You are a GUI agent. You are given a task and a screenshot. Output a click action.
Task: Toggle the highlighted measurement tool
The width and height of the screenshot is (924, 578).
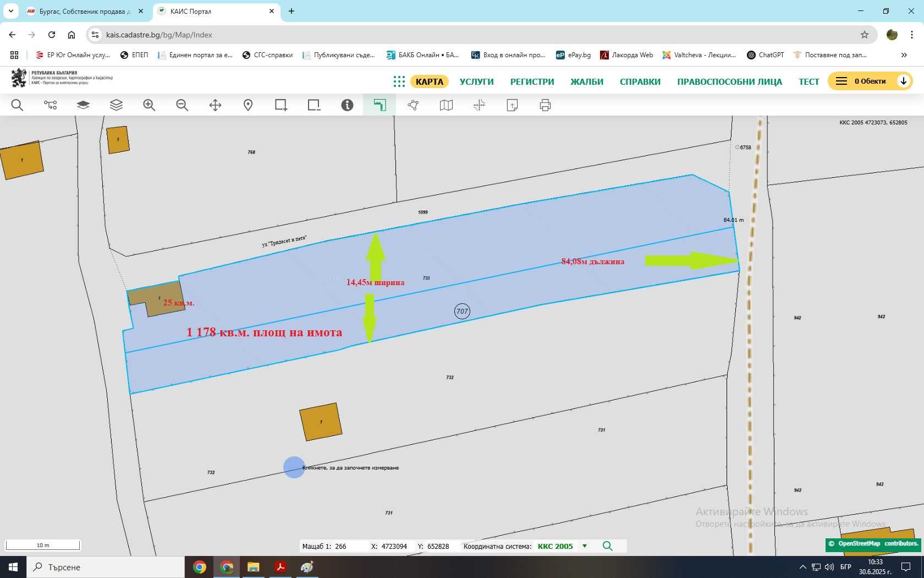(380, 105)
